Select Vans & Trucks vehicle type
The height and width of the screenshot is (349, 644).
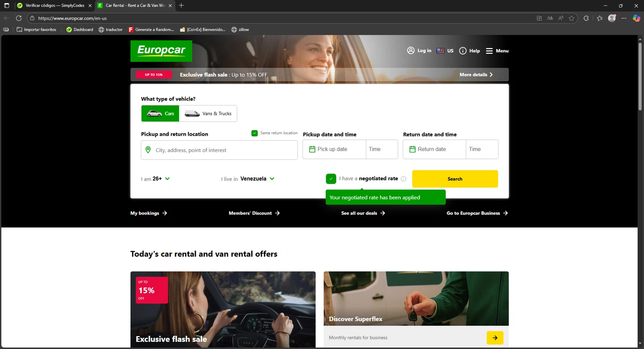(208, 113)
